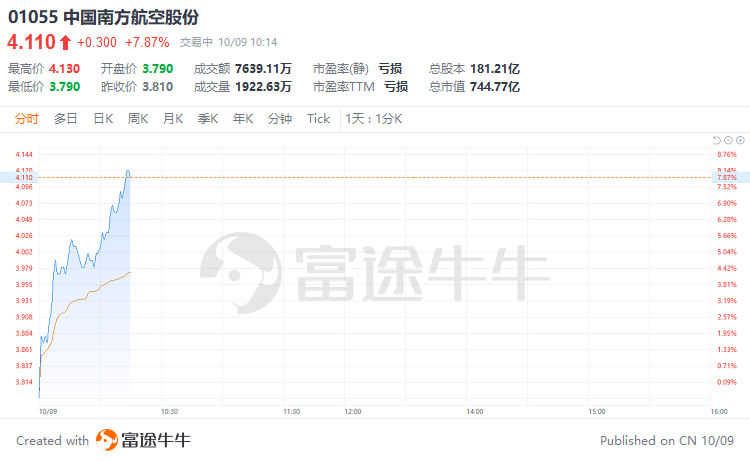Switch to the 分钟 minute chart tab

[280, 119]
